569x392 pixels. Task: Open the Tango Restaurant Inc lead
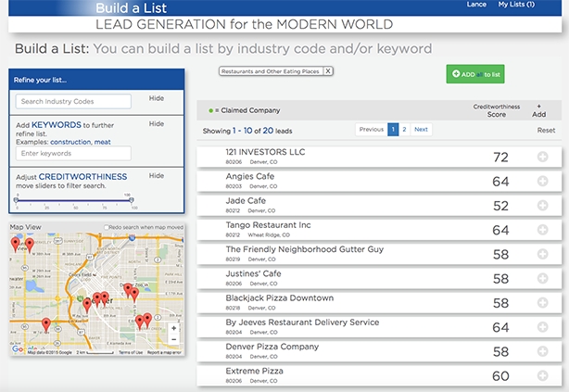click(x=268, y=225)
